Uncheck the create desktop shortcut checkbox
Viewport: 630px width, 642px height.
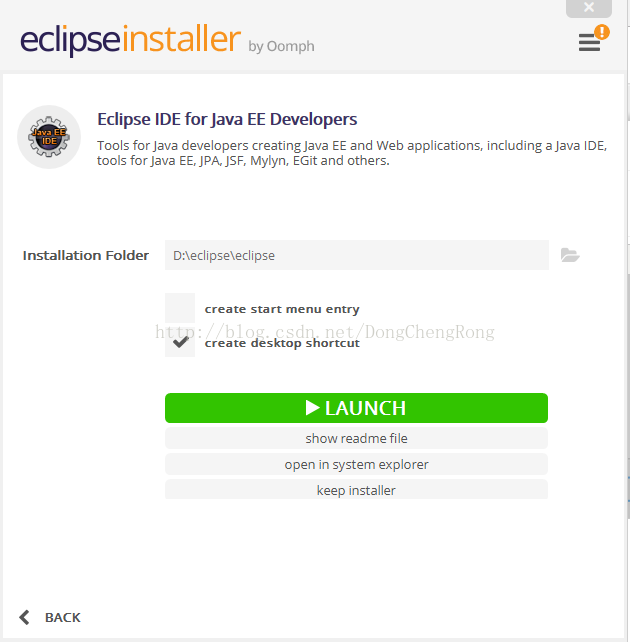click(x=180, y=342)
